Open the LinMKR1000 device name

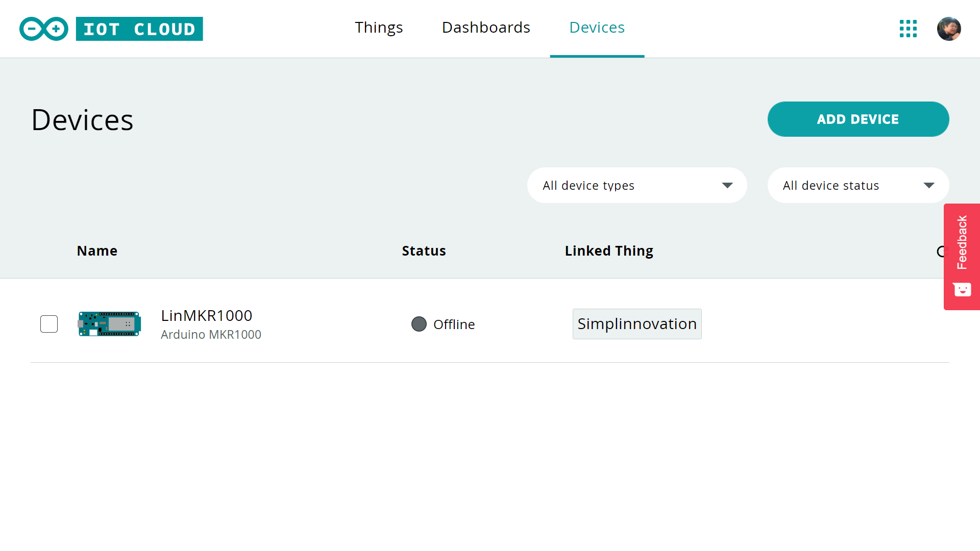tap(207, 316)
